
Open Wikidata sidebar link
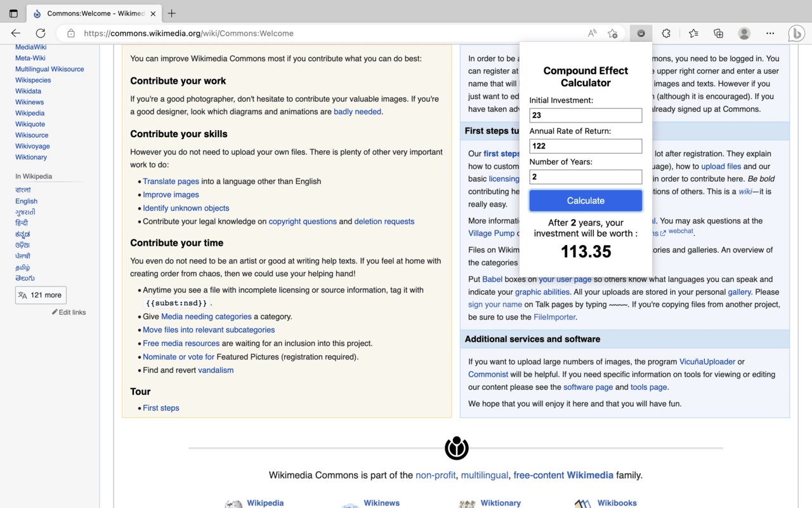click(x=29, y=91)
